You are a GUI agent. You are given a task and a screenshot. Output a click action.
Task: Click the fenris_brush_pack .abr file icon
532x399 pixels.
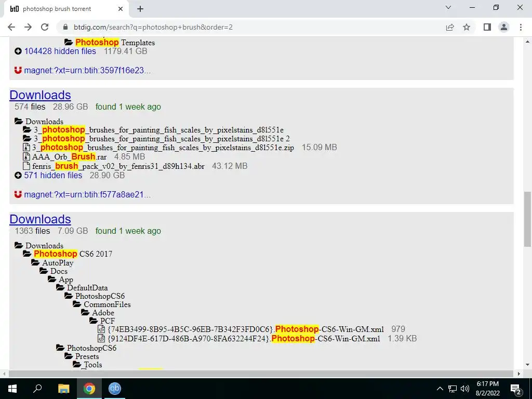click(26, 166)
